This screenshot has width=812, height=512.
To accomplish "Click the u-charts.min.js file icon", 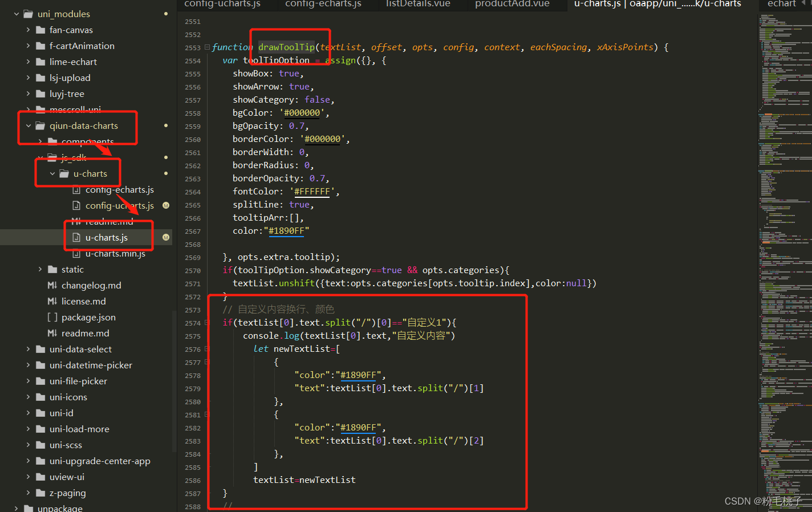I will (x=76, y=253).
